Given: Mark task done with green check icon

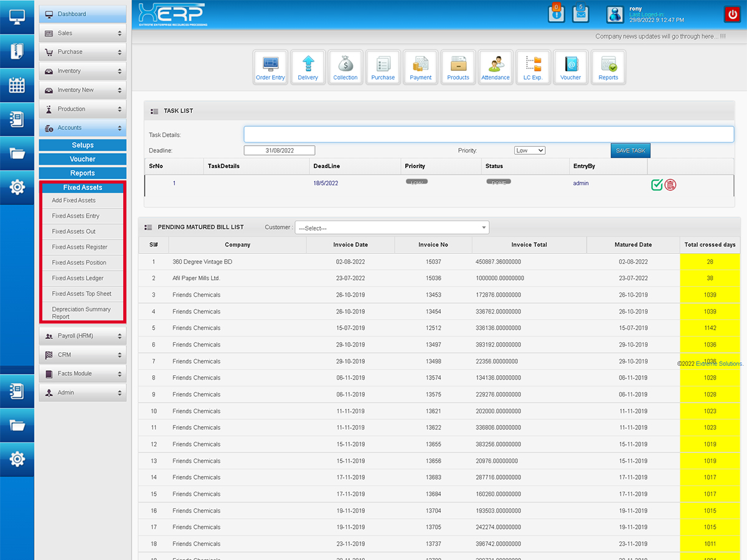Looking at the screenshot, I should (657, 184).
